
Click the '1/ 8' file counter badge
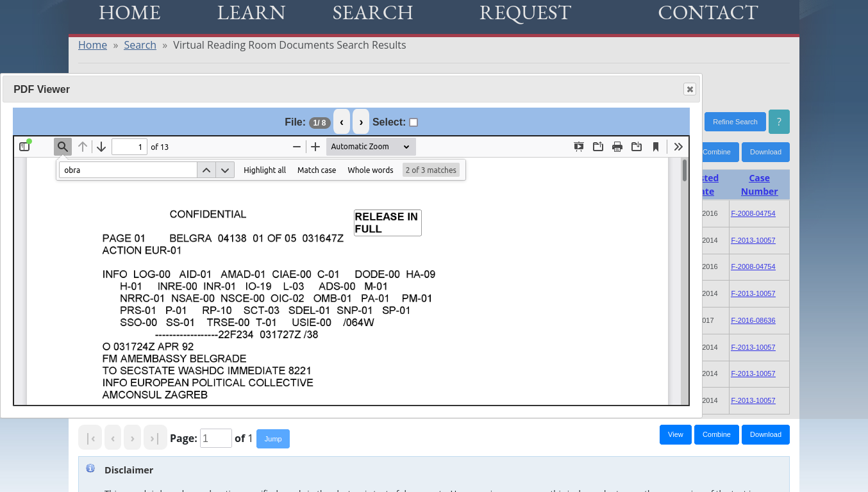tap(320, 123)
